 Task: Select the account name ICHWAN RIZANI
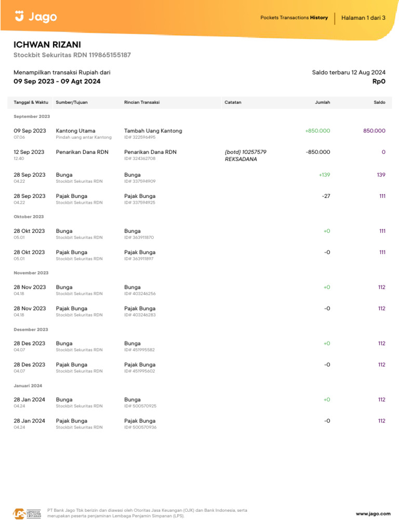(47, 45)
